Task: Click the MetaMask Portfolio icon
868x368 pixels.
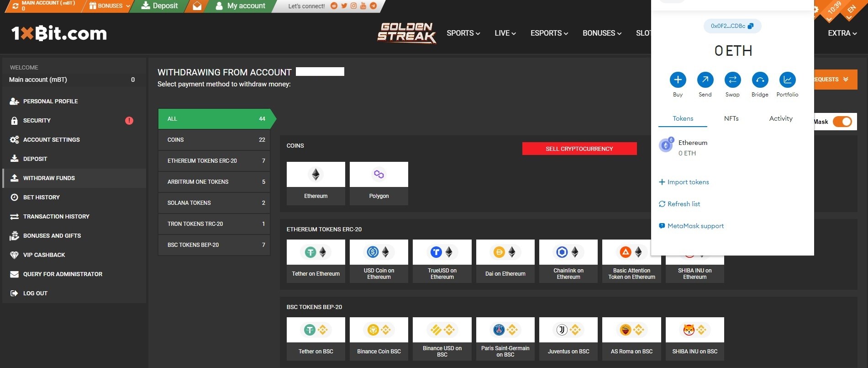Action: tap(787, 80)
